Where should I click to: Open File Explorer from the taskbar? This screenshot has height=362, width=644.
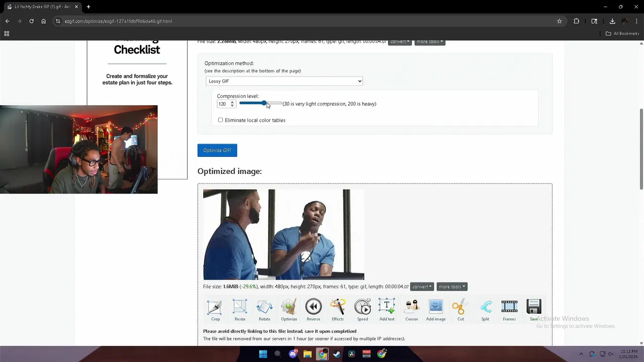[x=307, y=354]
